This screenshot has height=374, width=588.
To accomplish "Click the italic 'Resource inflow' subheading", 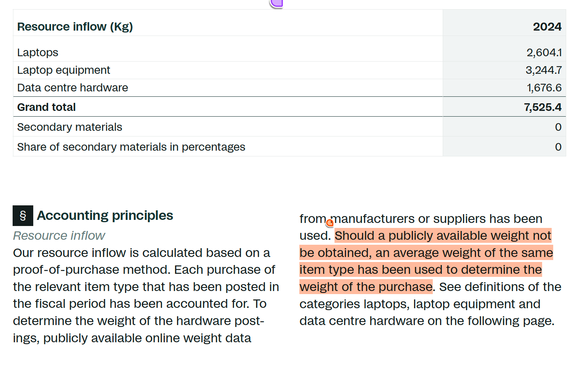I will pos(59,236).
